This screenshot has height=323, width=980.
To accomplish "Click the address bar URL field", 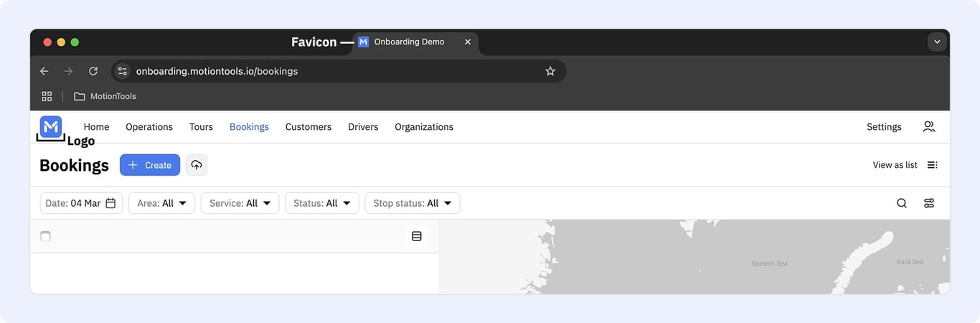I will point(339,71).
